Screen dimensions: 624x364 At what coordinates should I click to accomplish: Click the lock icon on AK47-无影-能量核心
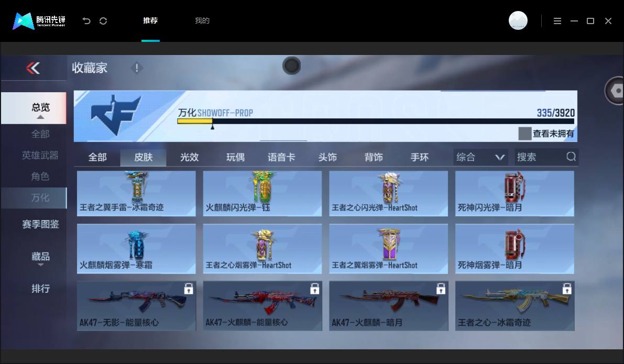[189, 289]
